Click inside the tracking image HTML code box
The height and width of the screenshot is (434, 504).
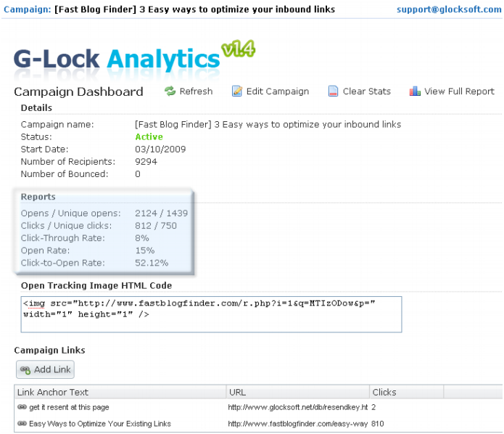tap(211, 314)
